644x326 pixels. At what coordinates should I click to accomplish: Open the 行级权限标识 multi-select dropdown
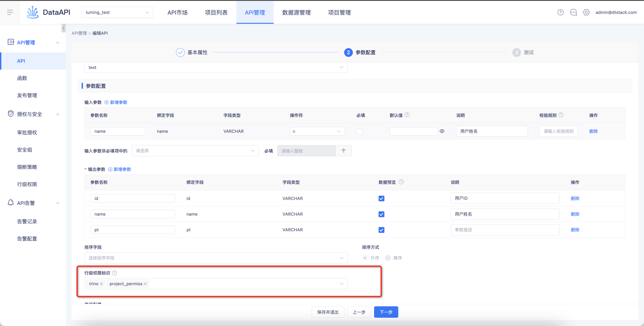pos(216,284)
